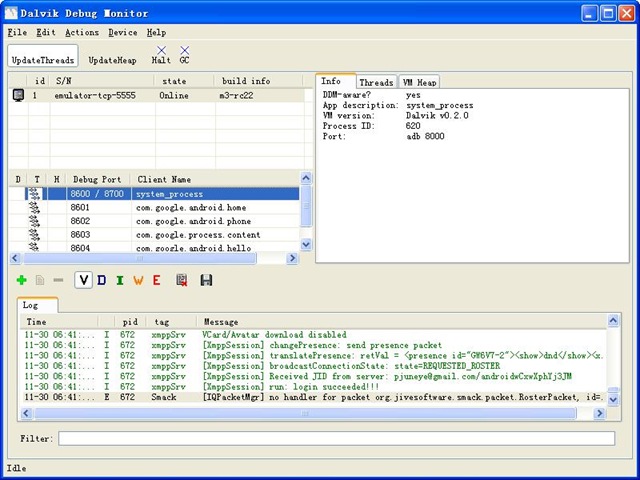This screenshot has height=480, width=640.
Task: Click log panel scroll down arrow
Action: pos(613,400)
